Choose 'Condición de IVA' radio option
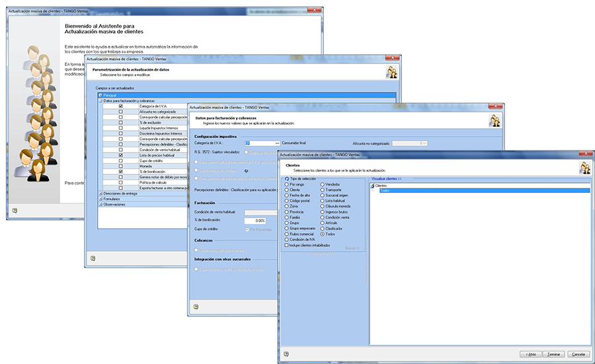Image resolution: width=595 pixels, height=364 pixels. tap(286, 240)
